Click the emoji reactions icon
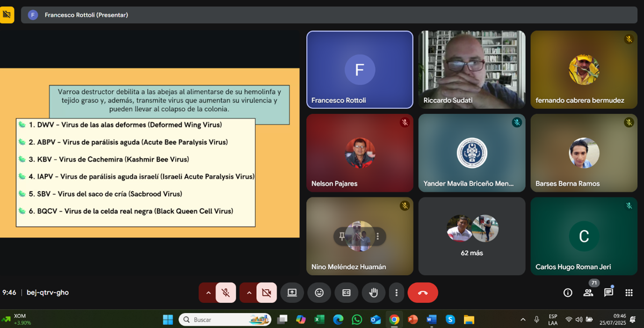The height and width of the screenshot is (328, 644). (319, 292)
